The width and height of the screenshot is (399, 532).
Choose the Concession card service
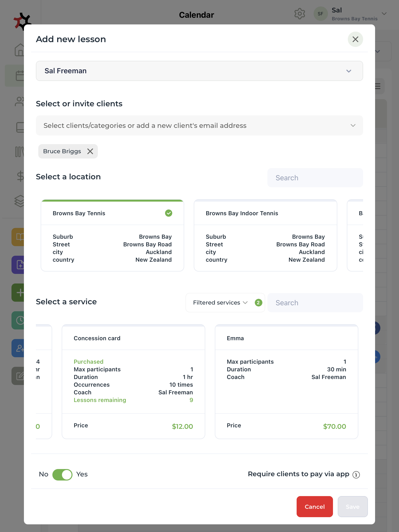pyautogui.click(x=133, y=381)
